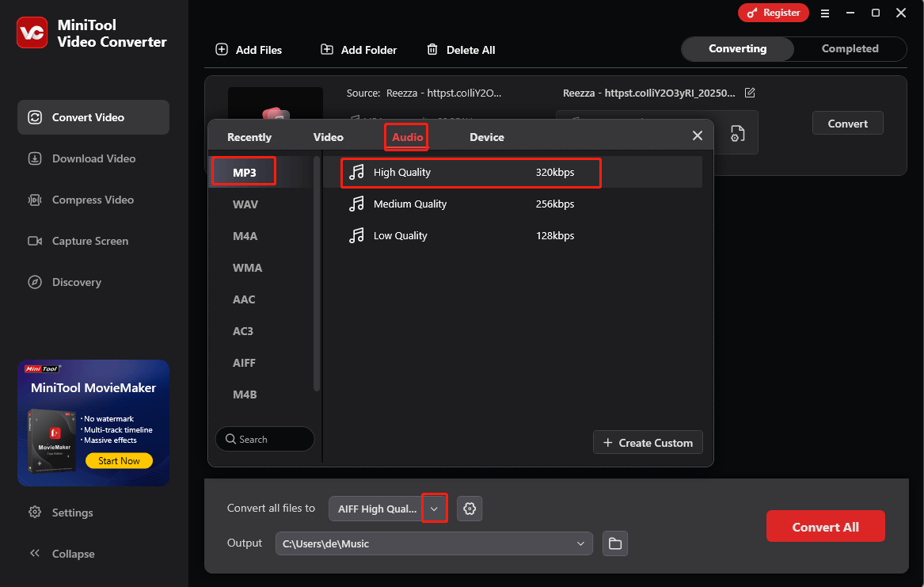Click the Create Custom button

(648, 443)
